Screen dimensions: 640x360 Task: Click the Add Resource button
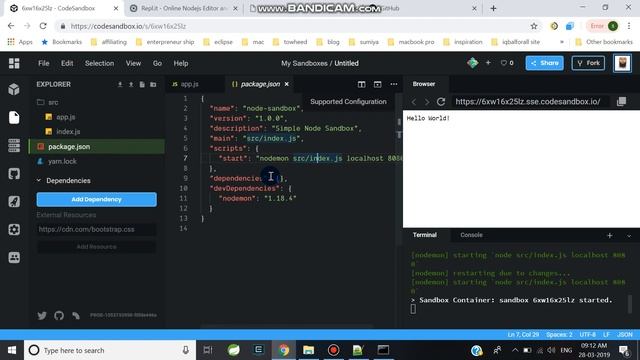tap(97, 247)
